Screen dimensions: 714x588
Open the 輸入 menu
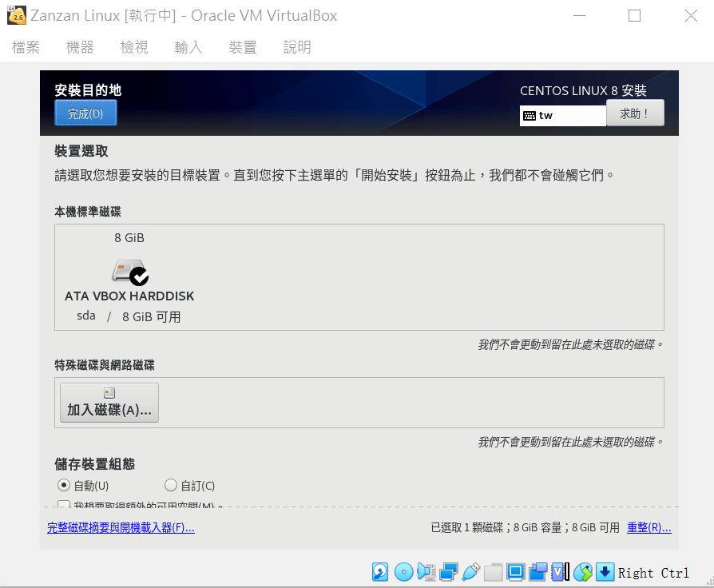click(x=188, y=47)
